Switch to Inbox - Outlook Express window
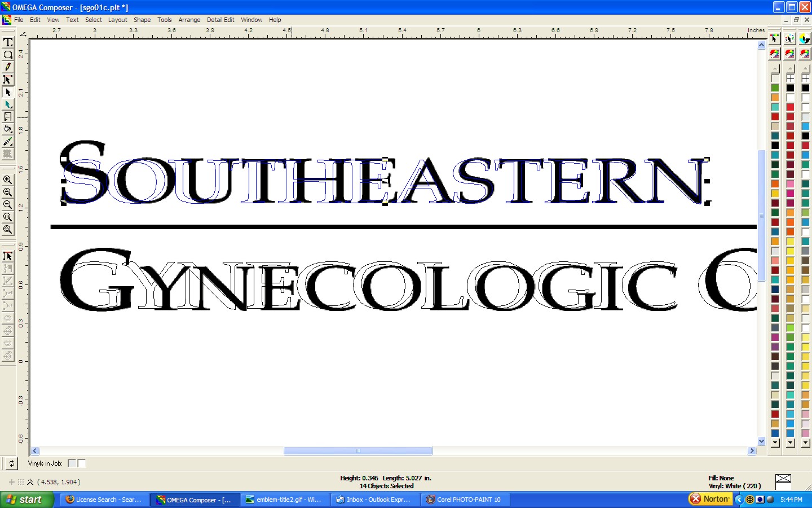The image size is (812, 508). coord(374,500)
